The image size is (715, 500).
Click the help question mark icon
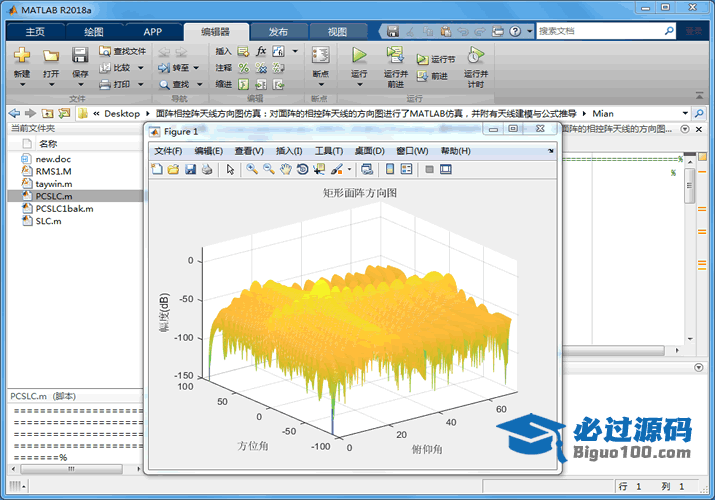515,31
